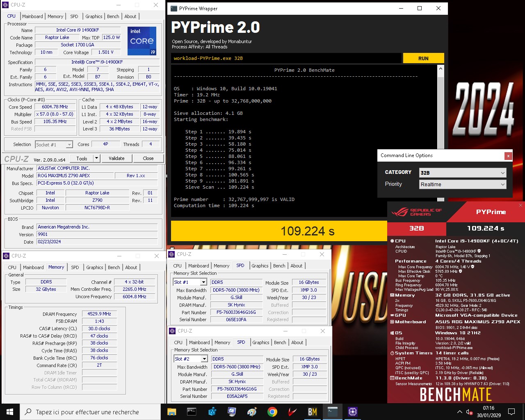Click the Multiplier value x 57.0 (8.0 - 57.0)

pos(55,114)
